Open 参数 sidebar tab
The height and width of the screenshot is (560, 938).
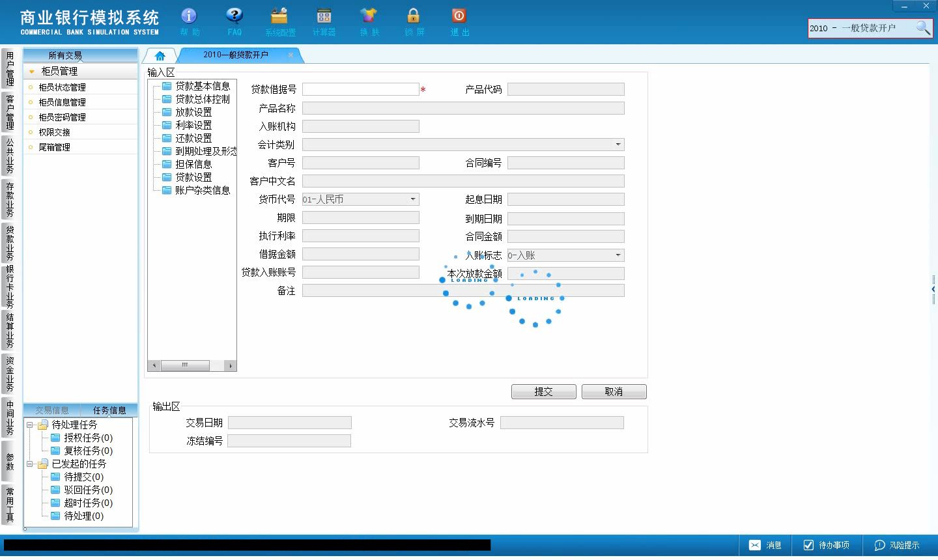(9, 461)
